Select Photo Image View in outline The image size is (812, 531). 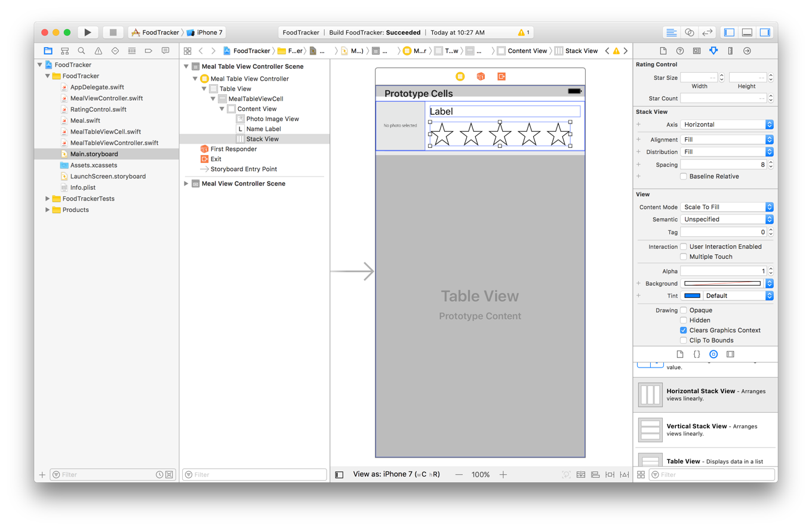point(272,119)
